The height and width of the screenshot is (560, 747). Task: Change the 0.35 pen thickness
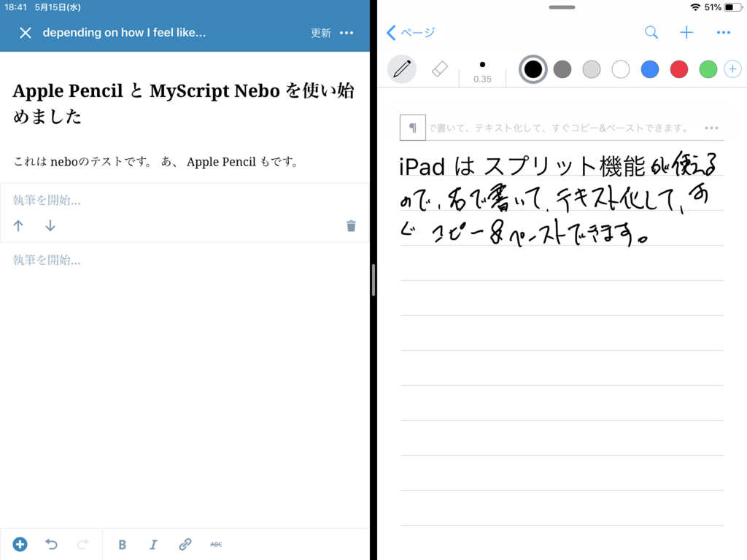tap(483, 72)
